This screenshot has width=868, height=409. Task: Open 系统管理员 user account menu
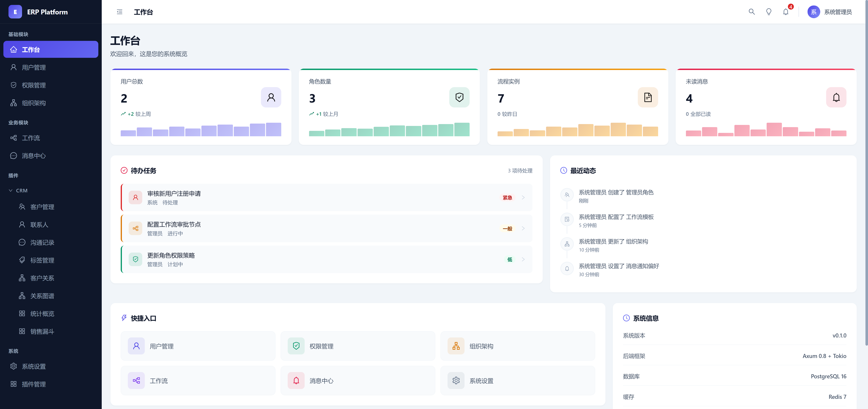click(830, 12)
